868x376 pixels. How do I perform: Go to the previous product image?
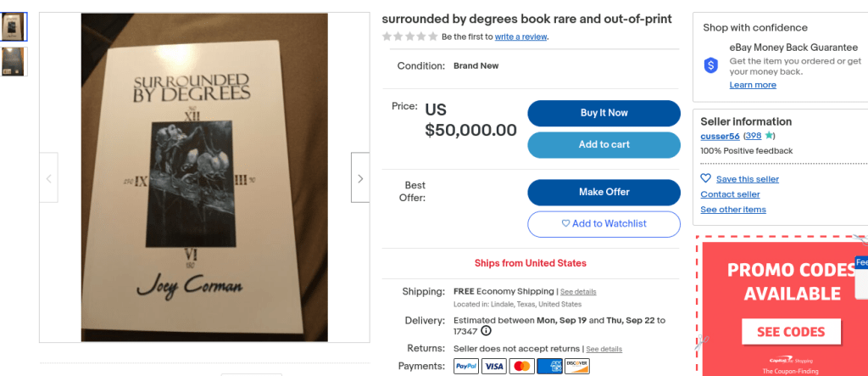pos(48,178)
